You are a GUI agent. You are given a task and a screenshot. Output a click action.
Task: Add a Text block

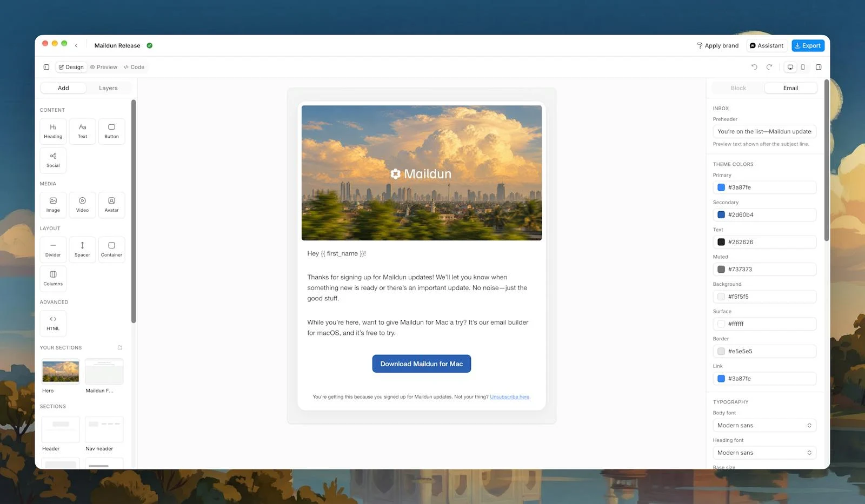tap(82, 131)
